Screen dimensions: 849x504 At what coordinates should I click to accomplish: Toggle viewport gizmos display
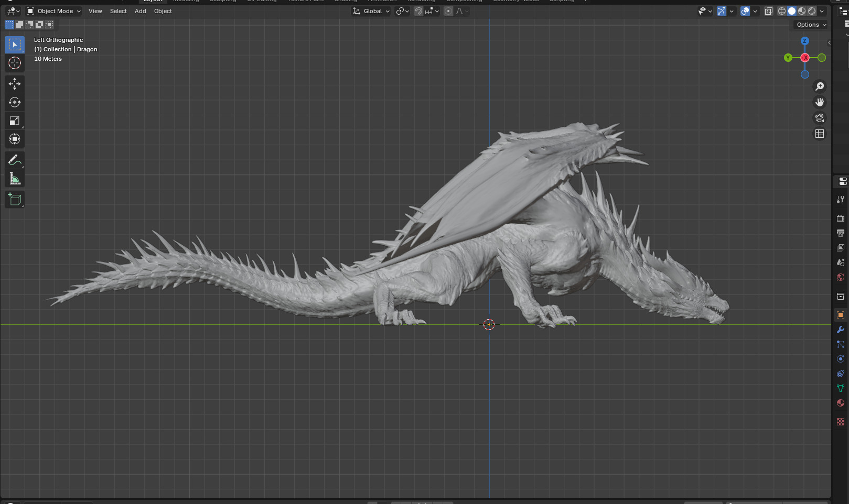pyautogui.click(x=722, y=11)
